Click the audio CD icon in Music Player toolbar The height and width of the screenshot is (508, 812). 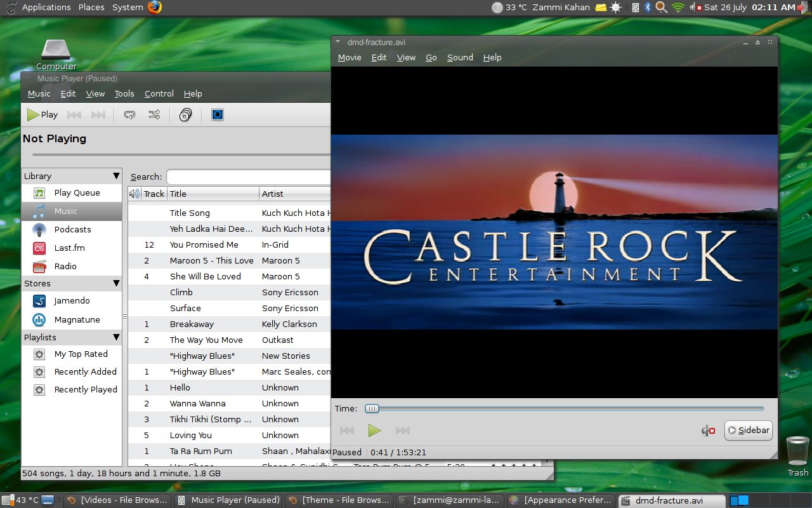[185, 115]
